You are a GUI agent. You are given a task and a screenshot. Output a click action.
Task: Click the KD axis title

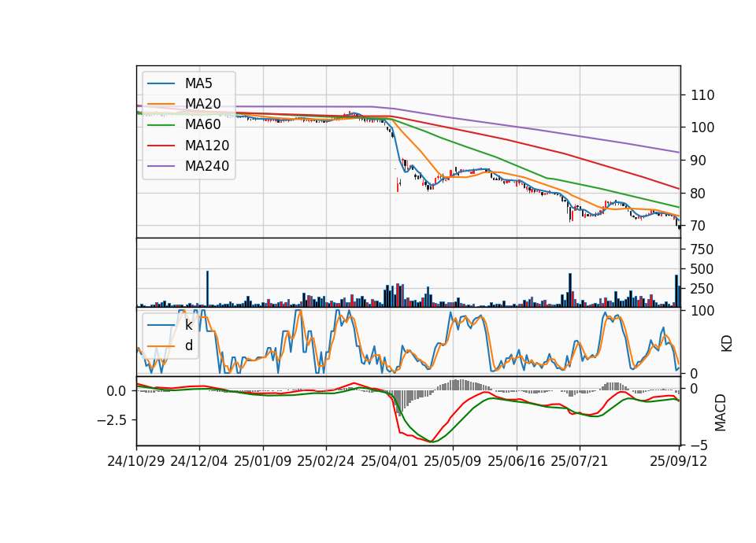(727, 344)
